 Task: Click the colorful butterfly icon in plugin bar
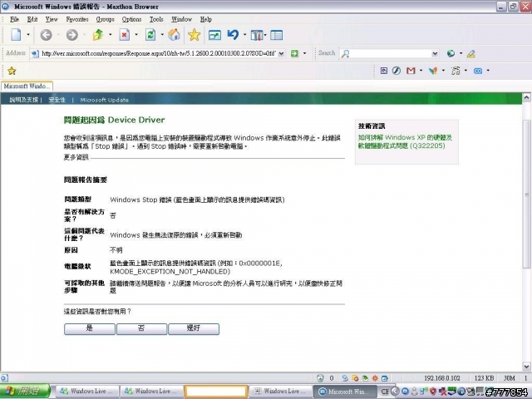click(x=433, y=71)
